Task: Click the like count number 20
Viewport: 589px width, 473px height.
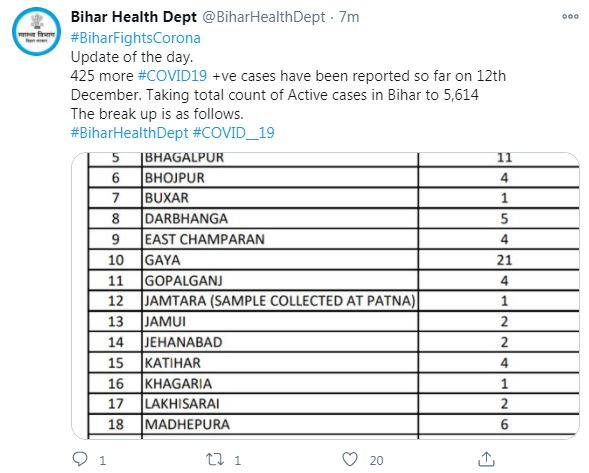Action: [x=376, y=461]
